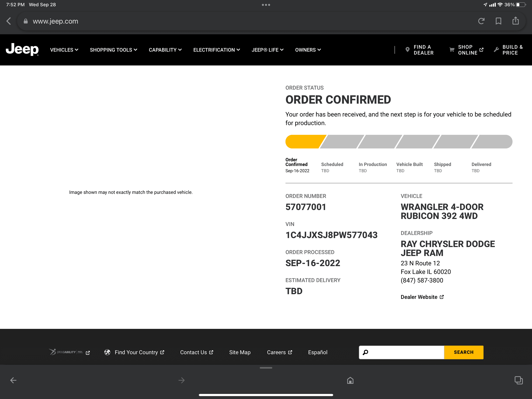532x399 pixels.
Task: Tap the browser home icon
Action: point(350,380)
